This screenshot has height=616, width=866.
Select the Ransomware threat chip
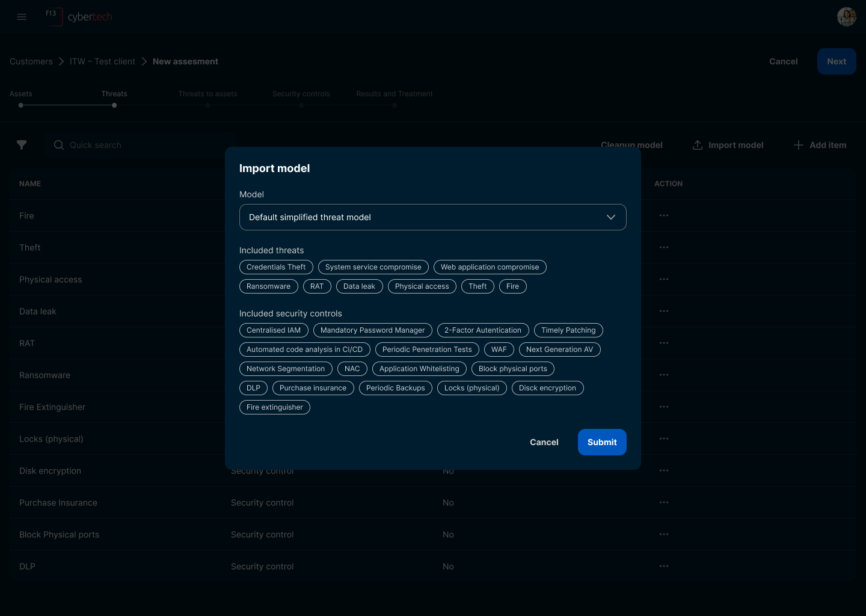(x=268, y=286)
